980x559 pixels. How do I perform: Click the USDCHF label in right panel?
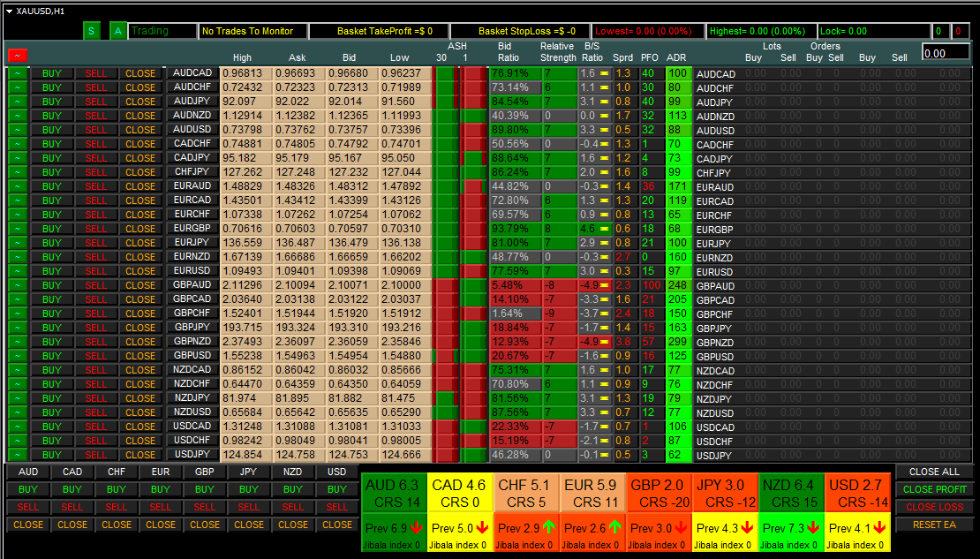714,441
